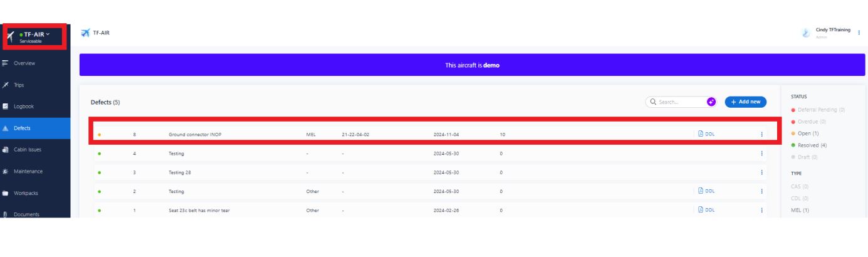The image size is (868, 257).
Task: Click Seat 23c belt has minor tear
Action: point(199,211)
